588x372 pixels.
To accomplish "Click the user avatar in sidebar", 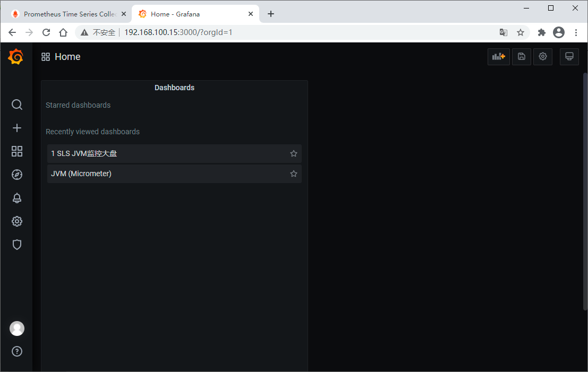I will pos(17,328).
